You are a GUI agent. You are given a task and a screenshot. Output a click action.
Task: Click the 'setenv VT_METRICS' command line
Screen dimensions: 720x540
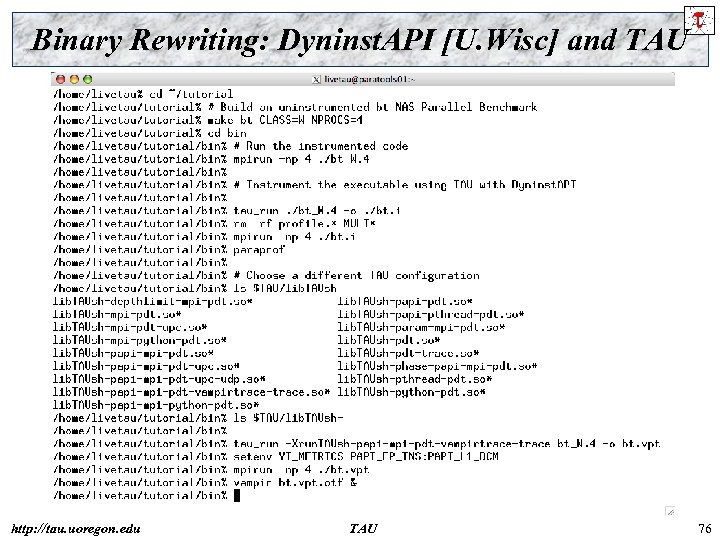coord(366,456)
